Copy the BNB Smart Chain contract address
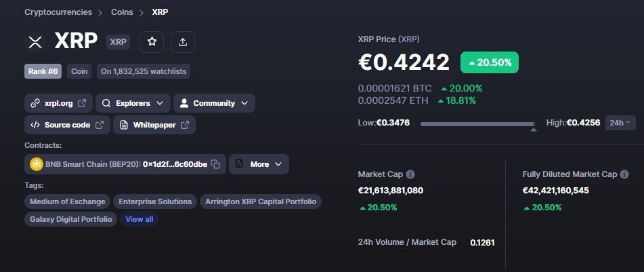644x272 pixels. pos(215,164)
